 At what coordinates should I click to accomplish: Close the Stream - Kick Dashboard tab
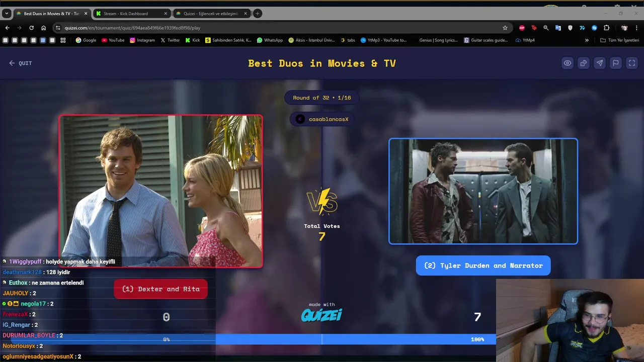(x=166, y=14)
